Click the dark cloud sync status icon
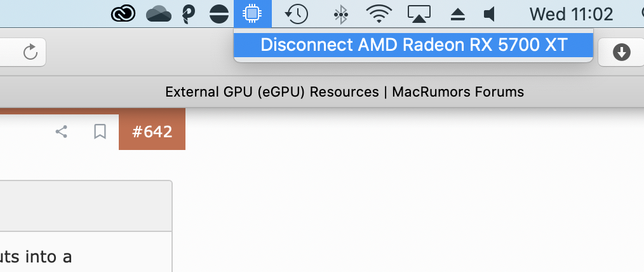Viewport: 644px width, 272px height. tap(158, 13)
